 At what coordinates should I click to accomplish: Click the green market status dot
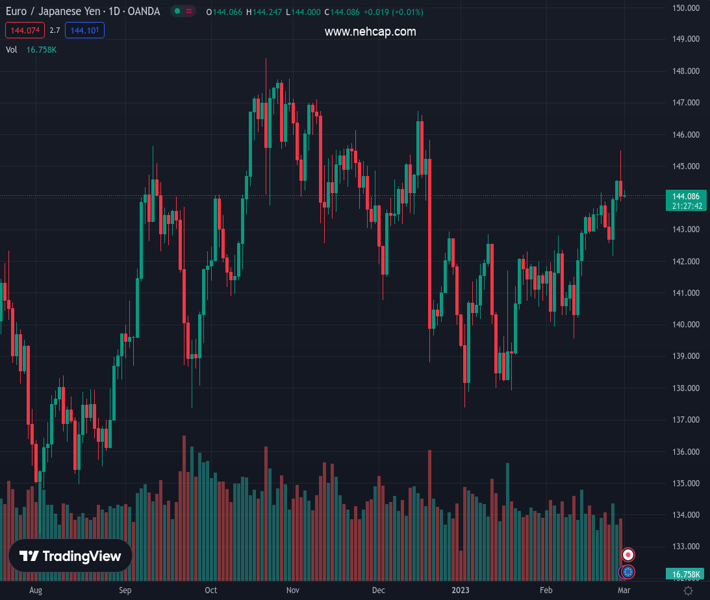coord(177,12)
